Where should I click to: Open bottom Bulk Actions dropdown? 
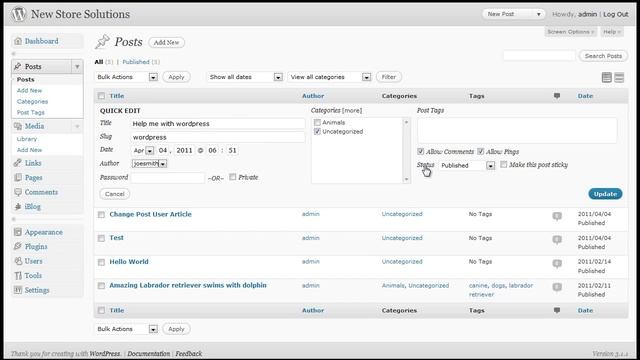click(127, 329)
